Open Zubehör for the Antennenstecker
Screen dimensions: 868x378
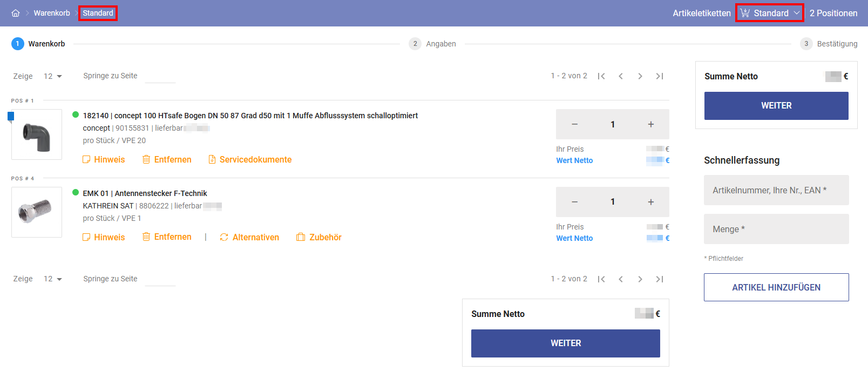tap(319, 238)
